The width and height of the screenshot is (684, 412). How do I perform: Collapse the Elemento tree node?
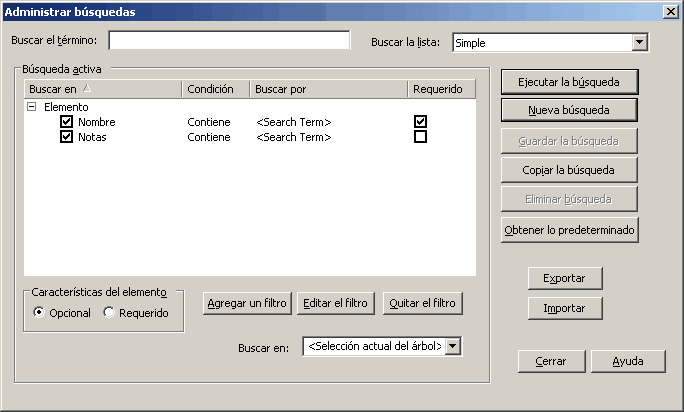click(31, 106)
